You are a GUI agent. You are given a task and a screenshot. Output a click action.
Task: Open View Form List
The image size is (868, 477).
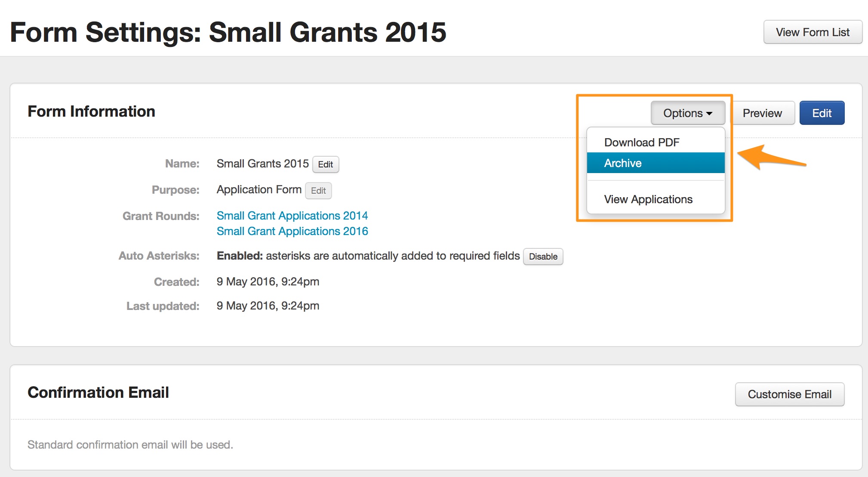point(812,32)
